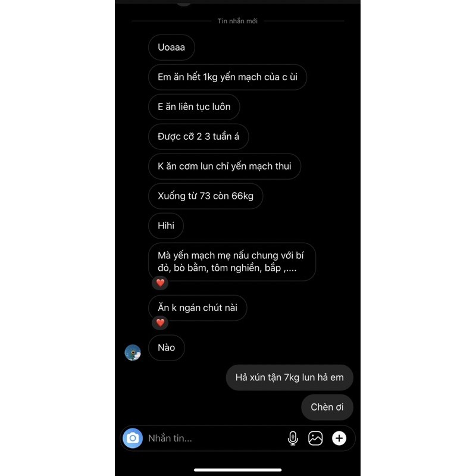Image resolution: width=476 pixels, height=476 pixels.
Task: Tap the home indicator bar at bottom
Action: click(237, 470)
